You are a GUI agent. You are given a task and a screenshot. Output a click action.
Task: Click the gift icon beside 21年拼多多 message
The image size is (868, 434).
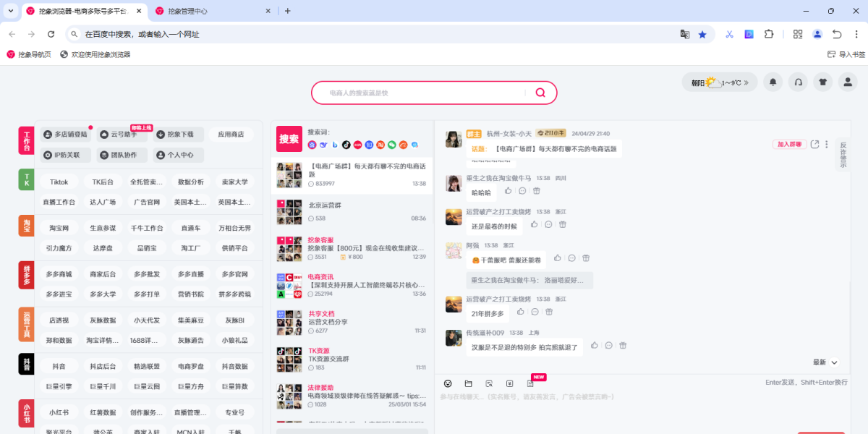pos(549,312)
